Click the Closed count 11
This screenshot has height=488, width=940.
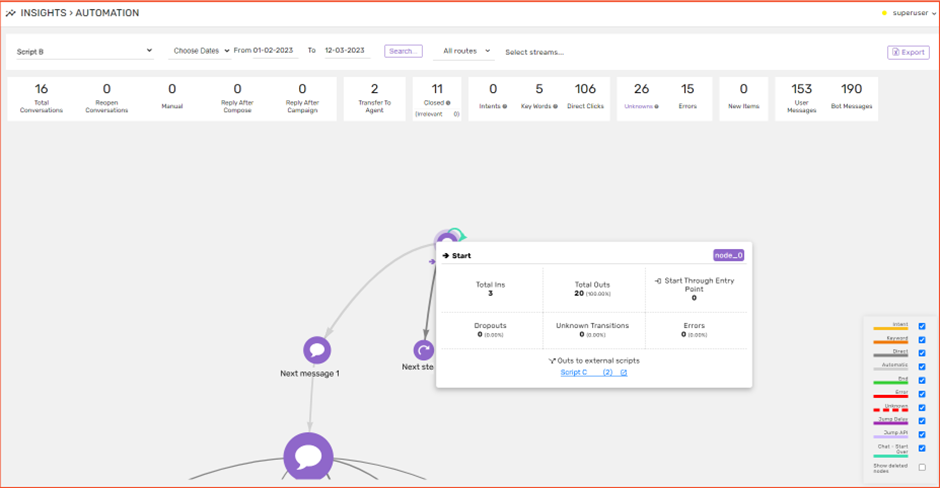[437, 89]
